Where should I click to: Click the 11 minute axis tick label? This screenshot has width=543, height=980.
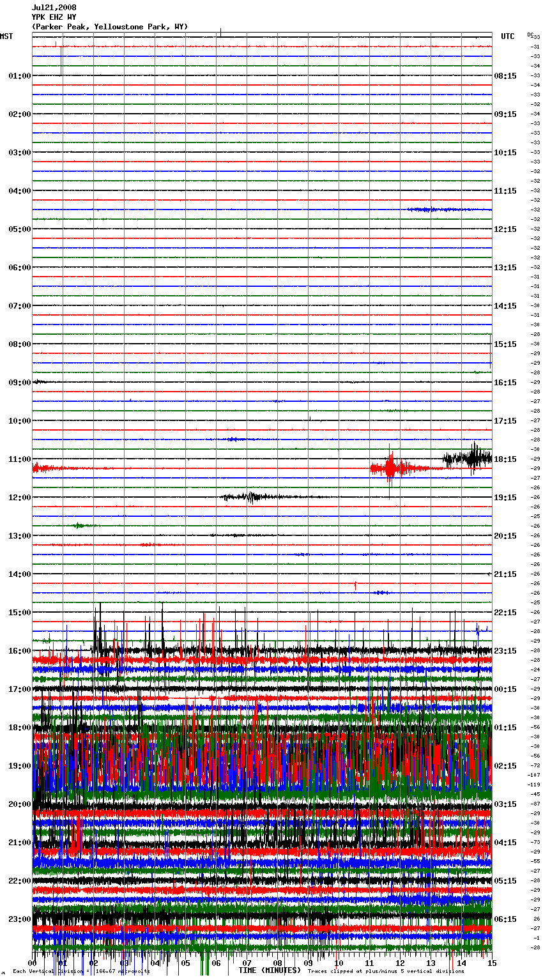click(369, 963)
